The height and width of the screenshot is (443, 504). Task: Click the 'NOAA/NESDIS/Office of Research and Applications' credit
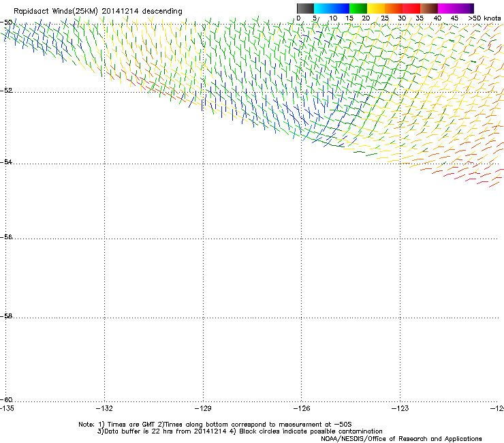(401, 439)
